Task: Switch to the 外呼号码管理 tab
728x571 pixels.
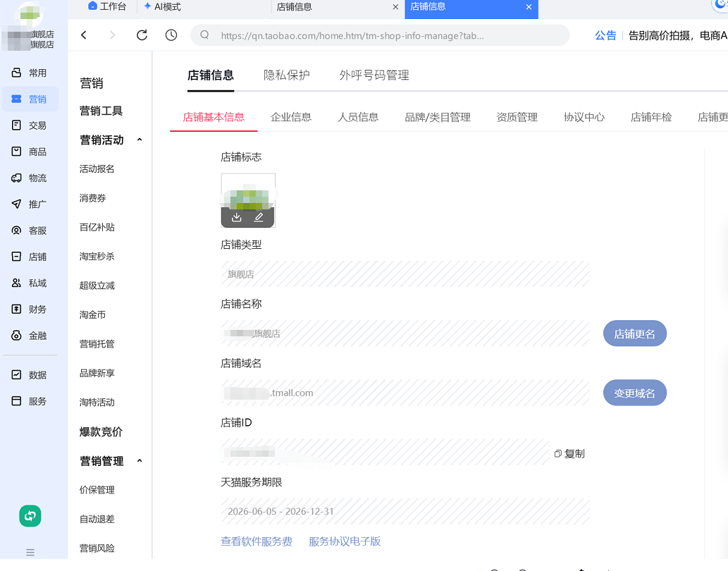Action: click(x=374, y=75)
